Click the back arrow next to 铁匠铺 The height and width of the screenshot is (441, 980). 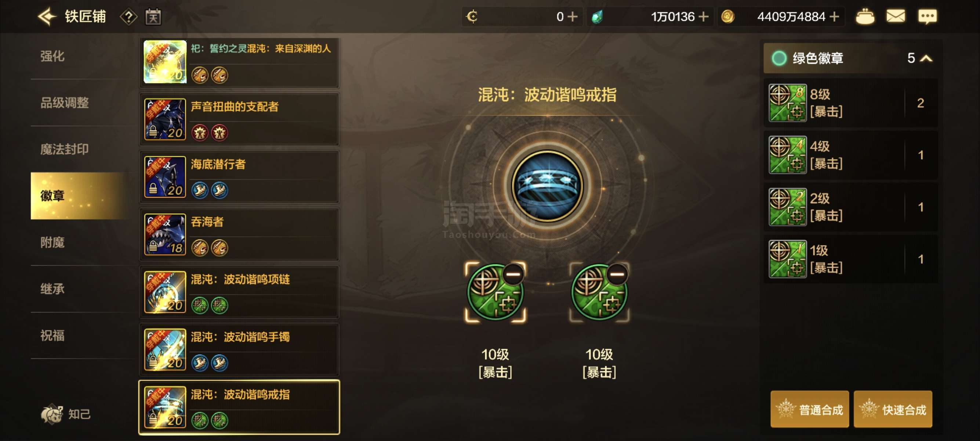point(47,17)
